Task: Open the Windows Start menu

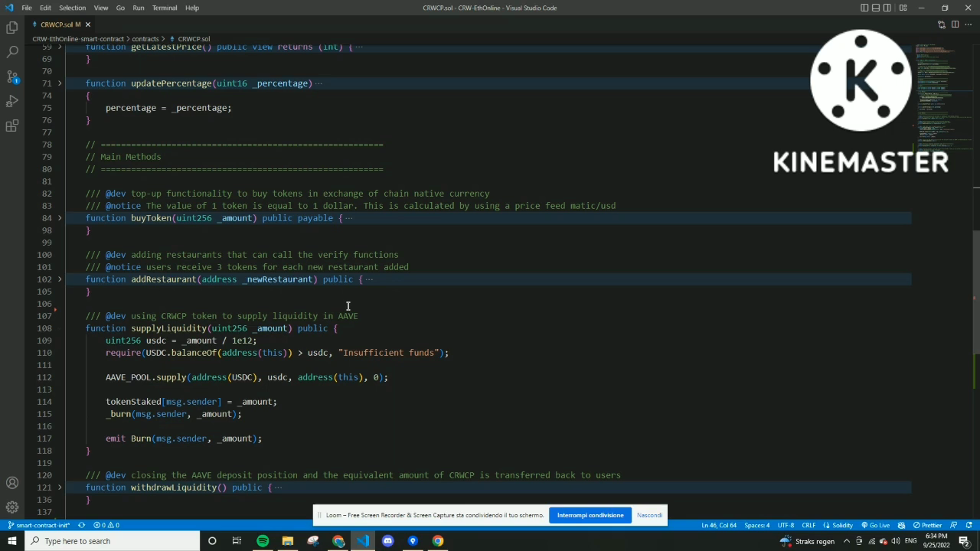Action: 11,541
